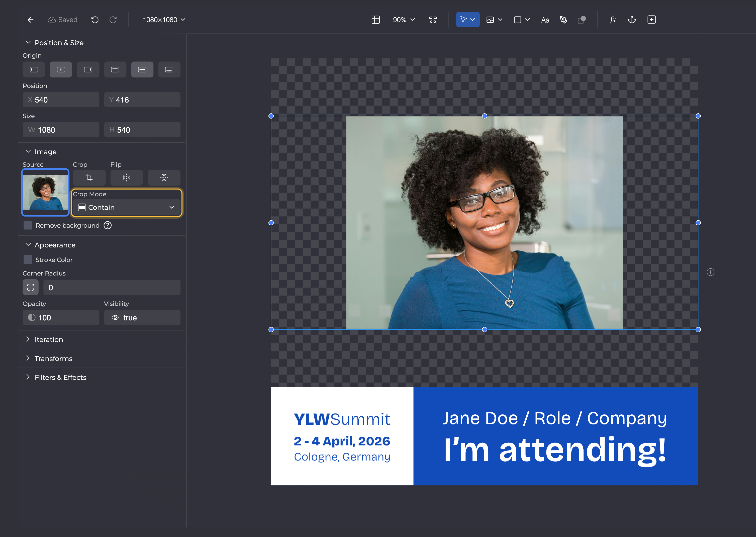Viewport: 756px width, 537px height.
Task: Click the back arrow icon
Action: [30, 20]
